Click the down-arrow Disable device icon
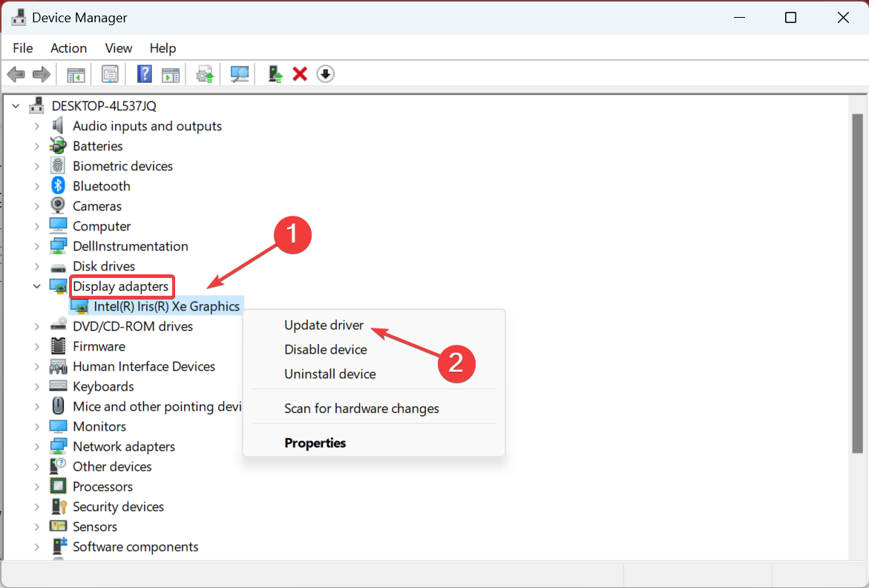Image resolution: width=869 pixels, height=588 pixels. 325,74
